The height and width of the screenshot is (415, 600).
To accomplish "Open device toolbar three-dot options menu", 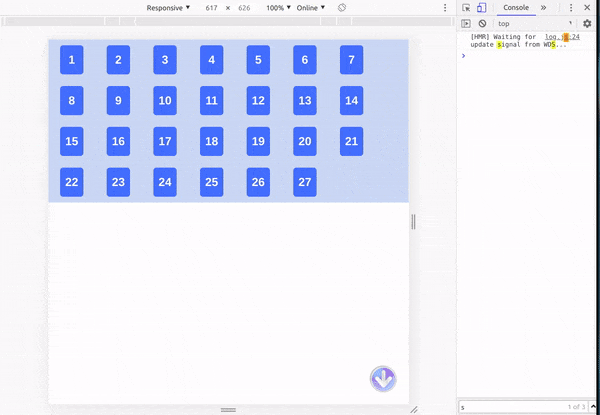I will click(445, 8).
